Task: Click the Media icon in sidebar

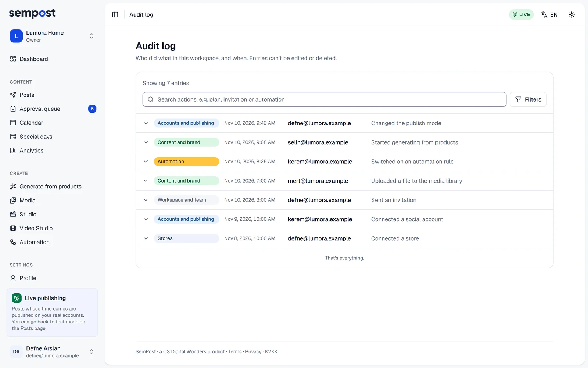Action: pos(13,201)
